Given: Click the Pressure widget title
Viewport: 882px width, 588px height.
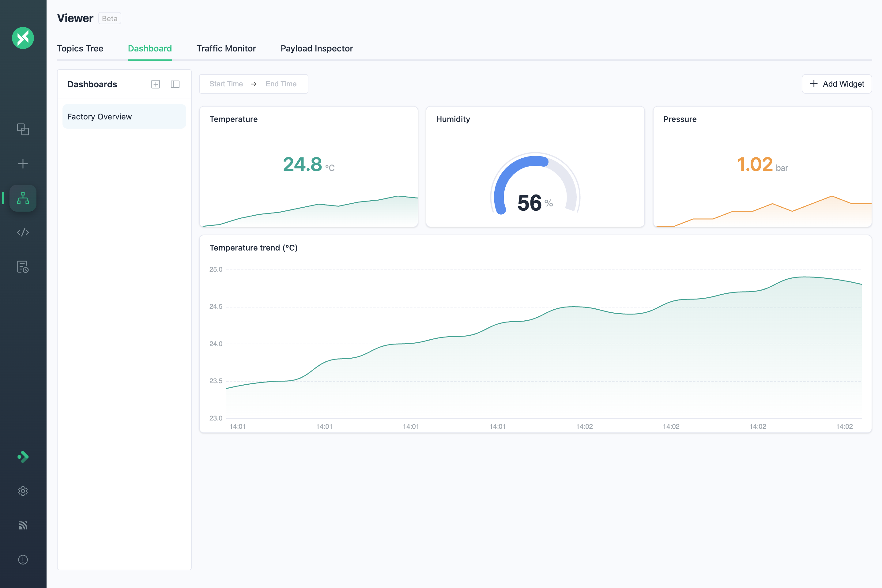Looking at the screenshot, I should tap(680, 119).
